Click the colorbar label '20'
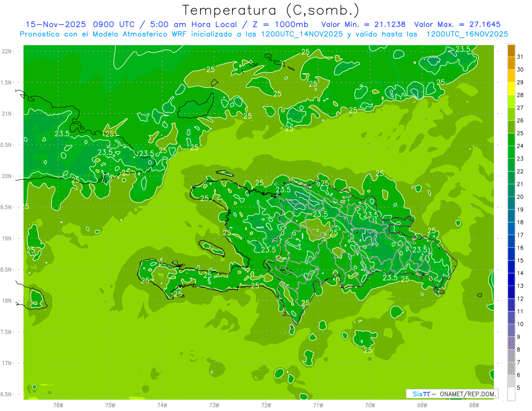This screenshot has height=411, width=532. (x=520, y=197)
